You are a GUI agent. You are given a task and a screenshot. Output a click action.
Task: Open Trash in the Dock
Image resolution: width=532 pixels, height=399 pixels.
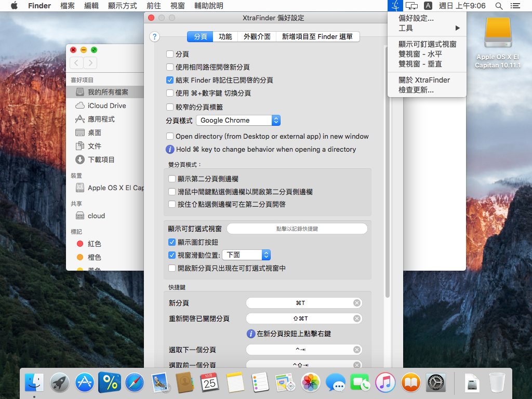[497, 382]
